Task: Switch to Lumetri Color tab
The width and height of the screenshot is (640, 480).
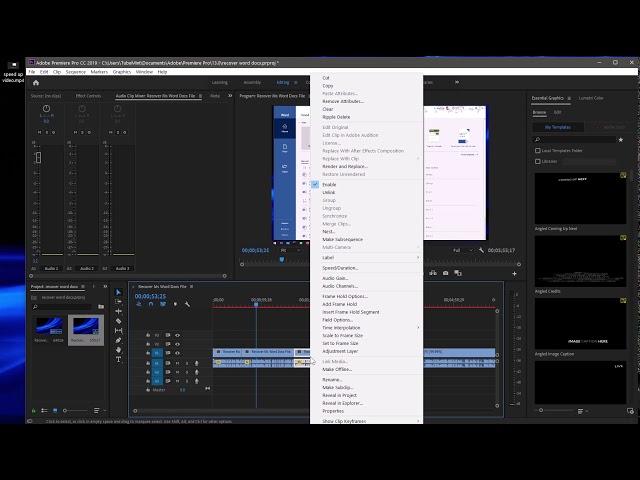Action: (591, 98)
